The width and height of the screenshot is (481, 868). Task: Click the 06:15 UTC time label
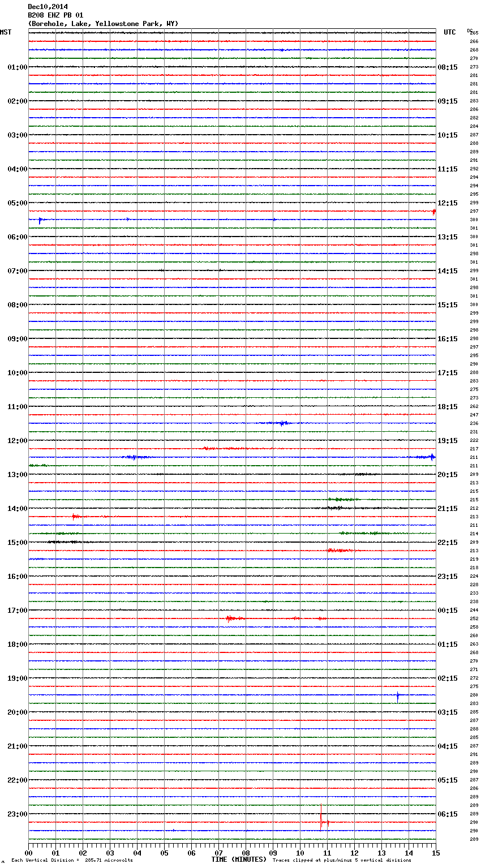pyautogui.click(x=448, y=814)
